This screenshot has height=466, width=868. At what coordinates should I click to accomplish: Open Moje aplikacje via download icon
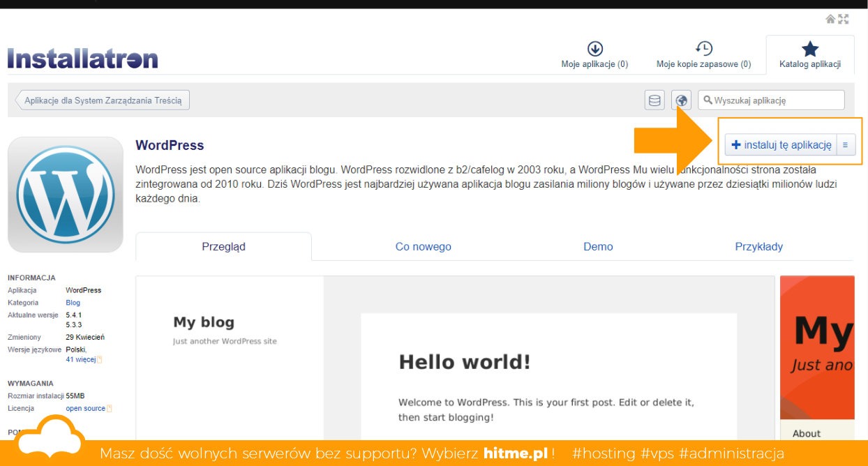click(594, 49)
